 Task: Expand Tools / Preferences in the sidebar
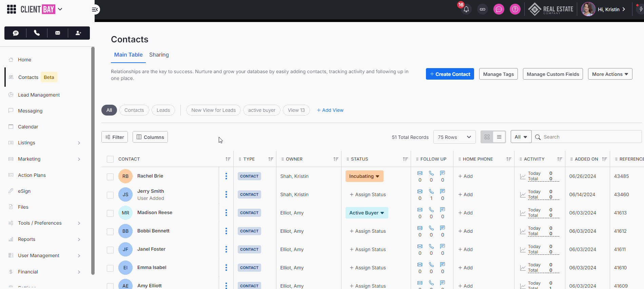[79, 223]
